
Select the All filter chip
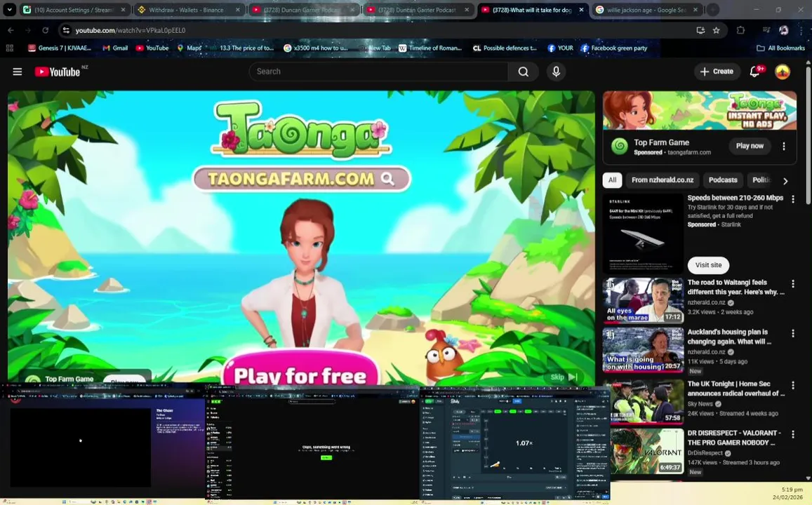tap(612, 180)
